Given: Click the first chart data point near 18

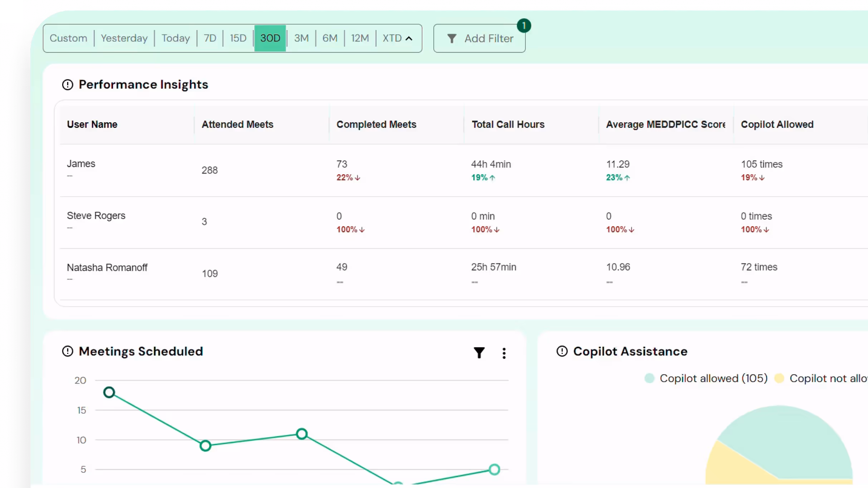Looking at the screenshot, I should click(x=109, y=392).
